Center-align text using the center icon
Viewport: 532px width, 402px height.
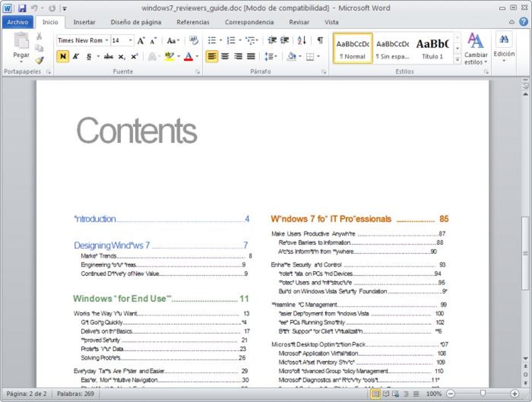(225, 57)
